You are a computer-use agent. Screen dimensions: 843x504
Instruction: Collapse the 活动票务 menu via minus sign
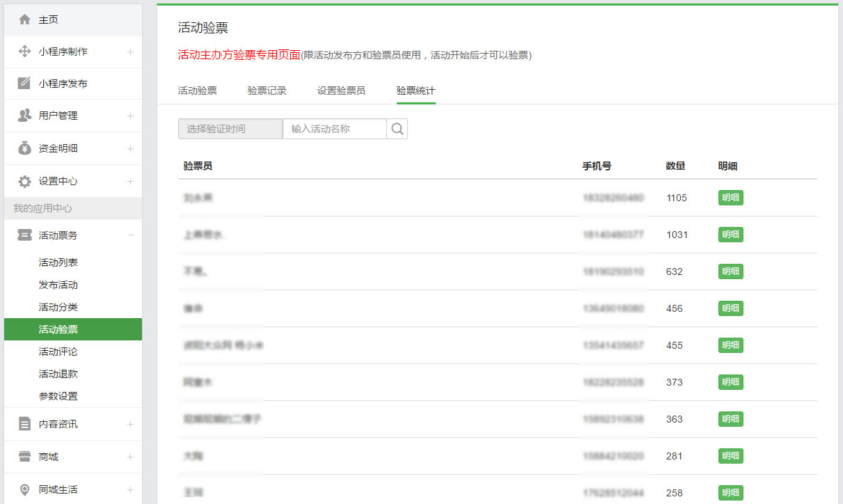click(130, 235)
